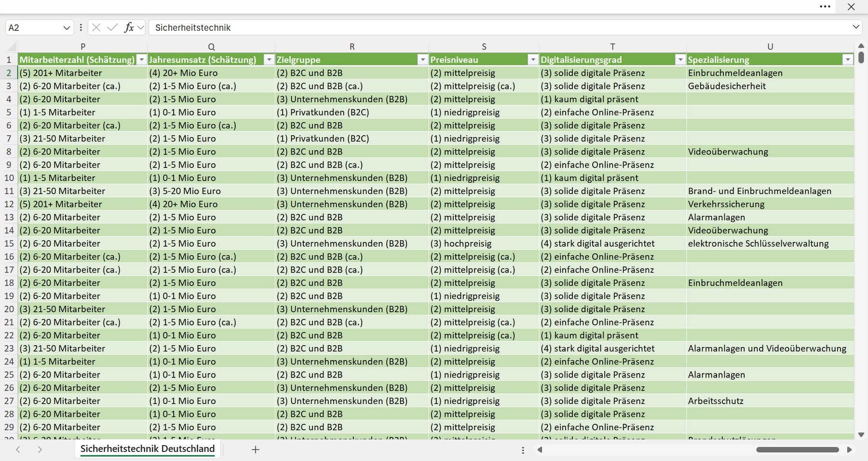Open filter dropdown for Zielgruppe
Viewport: 868px width, 461px height.
click(x=423, y=60)
